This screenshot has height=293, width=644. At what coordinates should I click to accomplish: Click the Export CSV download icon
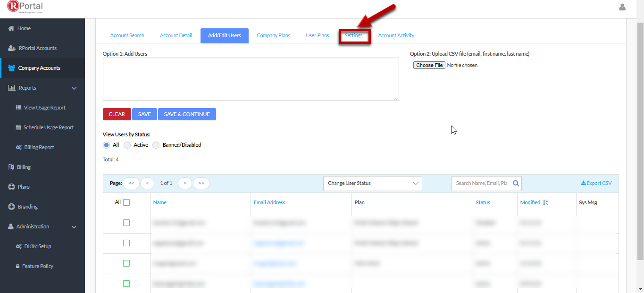tap(583, 183)
